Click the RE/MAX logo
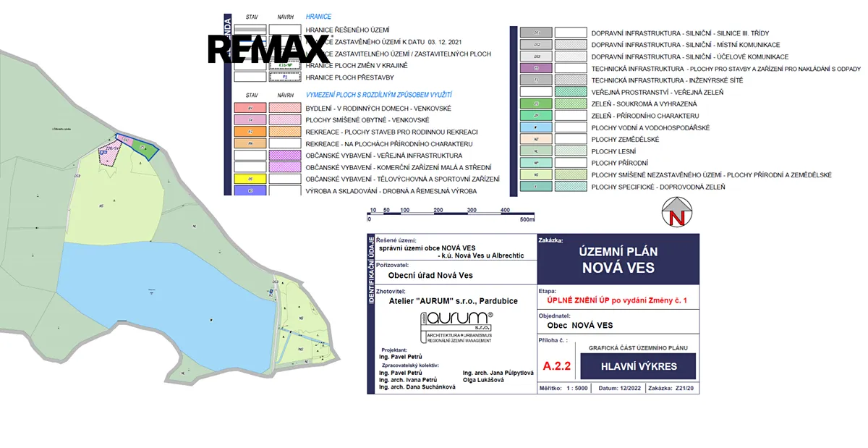 269,49
